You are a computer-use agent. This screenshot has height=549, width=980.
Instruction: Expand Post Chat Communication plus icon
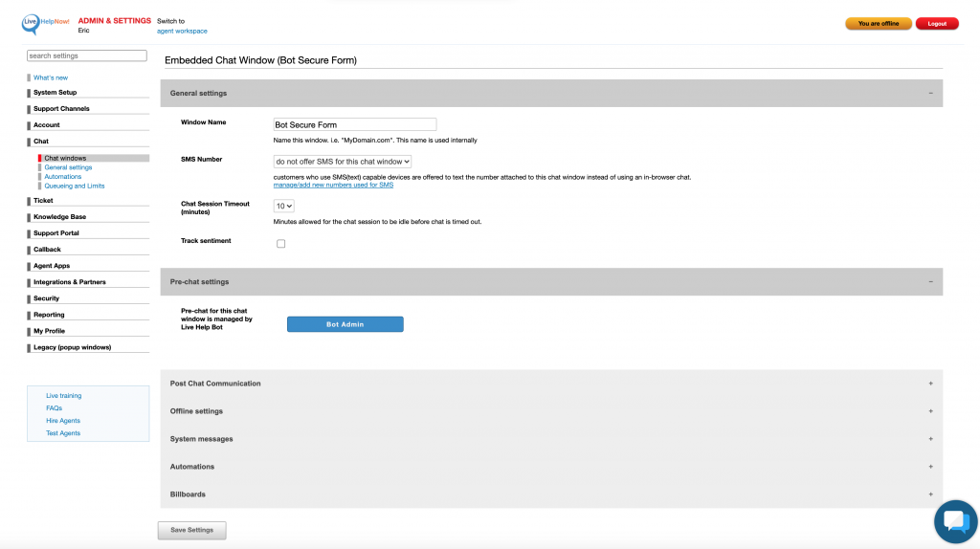tap(930, 384)
